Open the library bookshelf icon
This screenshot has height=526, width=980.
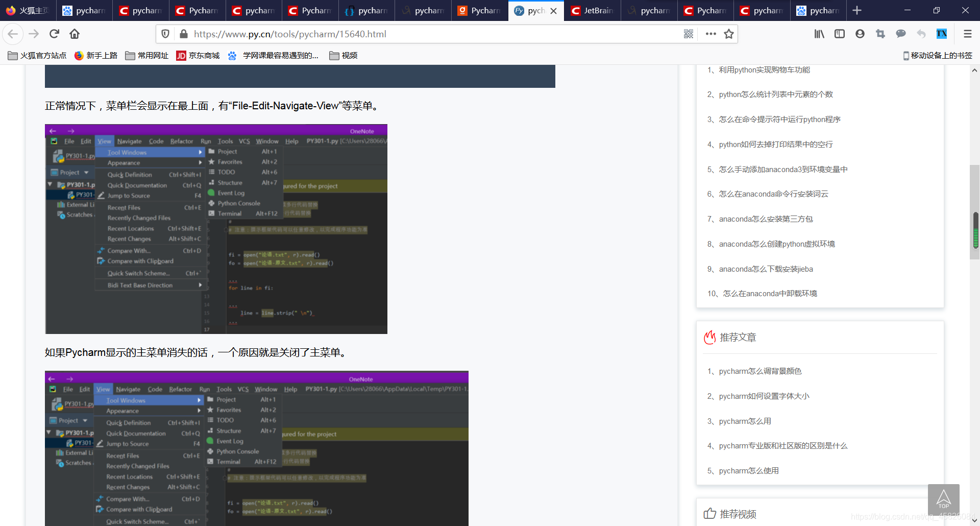click(819, 34)
